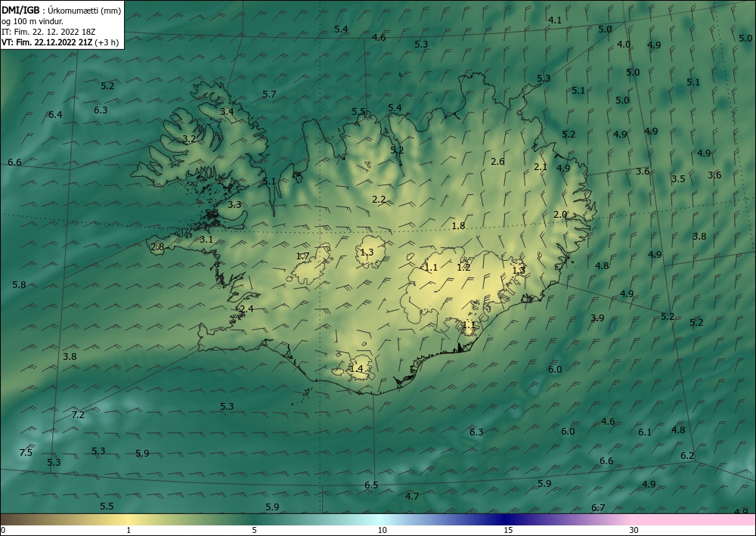Click the '3.3' value on the map

[x=234, y=204]
